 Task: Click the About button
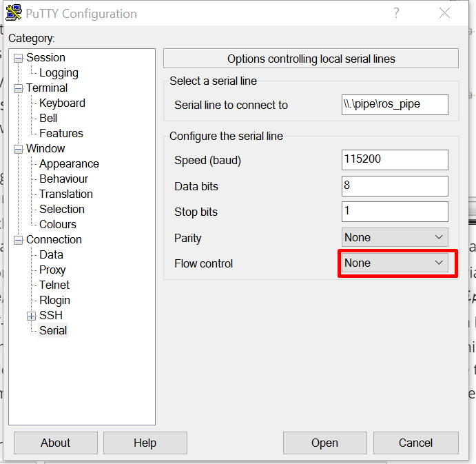click(x=55, y=443)
